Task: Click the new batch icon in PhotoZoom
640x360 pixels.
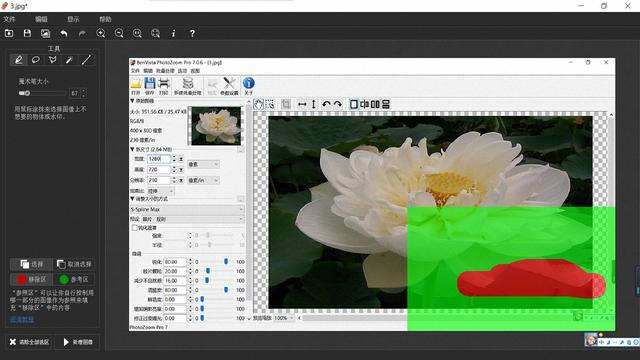Action: [x=188, y=86]
